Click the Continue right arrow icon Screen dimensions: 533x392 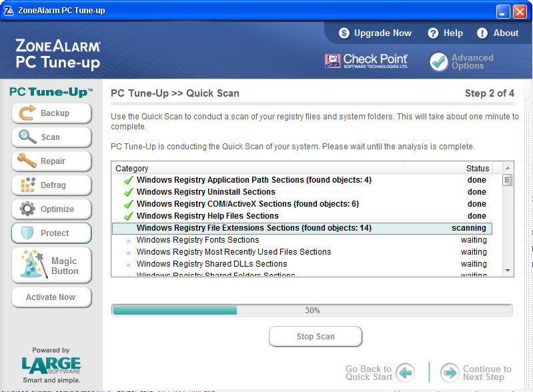pyautogui.click(x=450, y=373)
